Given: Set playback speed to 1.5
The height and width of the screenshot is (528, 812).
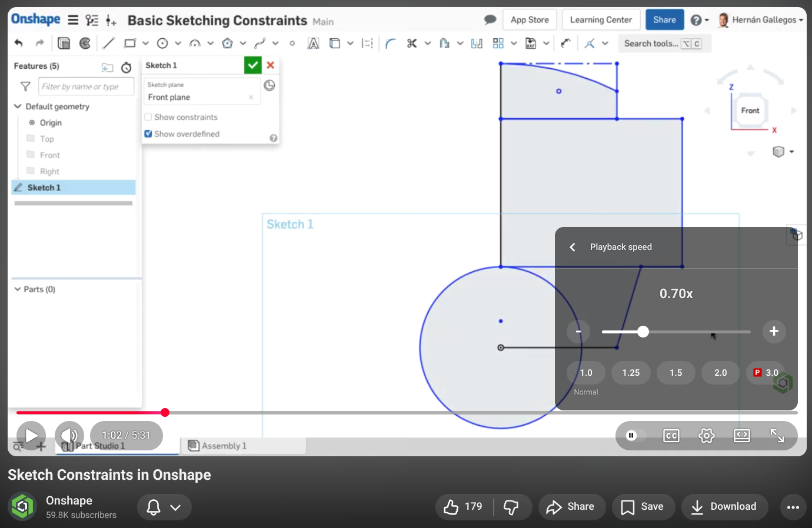Looking at the screenshot, I should click(x=675, y=373).
